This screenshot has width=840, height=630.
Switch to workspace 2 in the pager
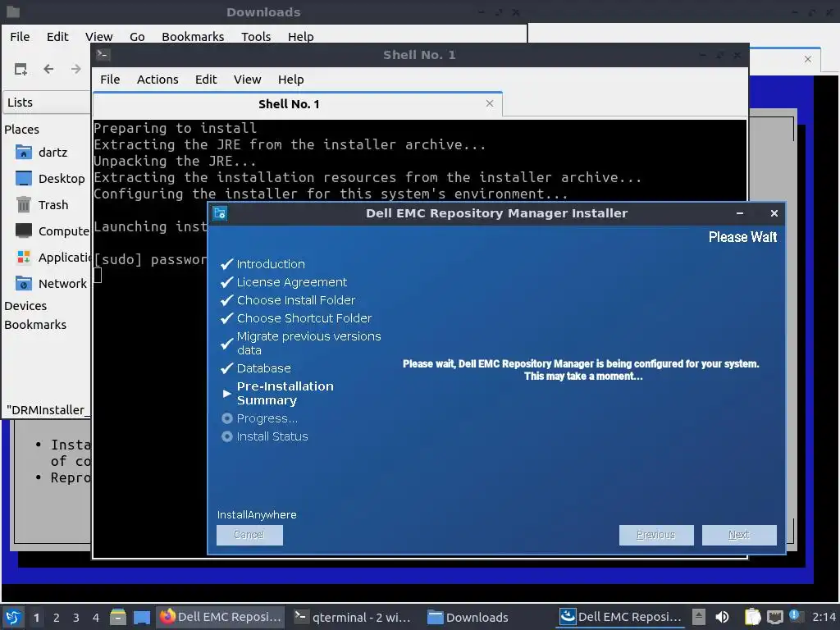(57, 618)
